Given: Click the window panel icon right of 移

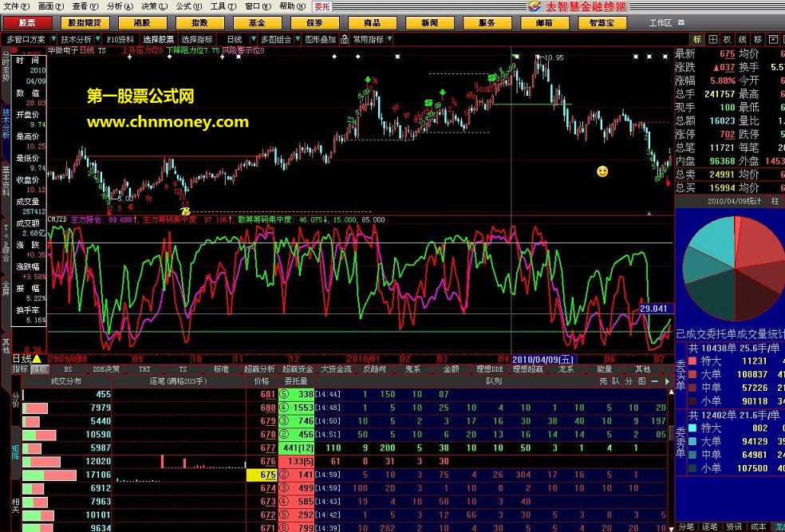Looking at the screenshot, I should [x=774, y=40].
